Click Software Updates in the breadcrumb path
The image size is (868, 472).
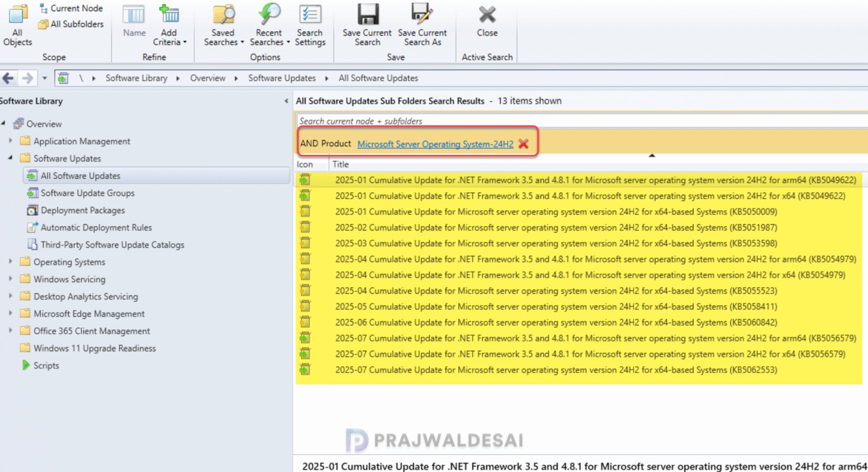[282, 78]
